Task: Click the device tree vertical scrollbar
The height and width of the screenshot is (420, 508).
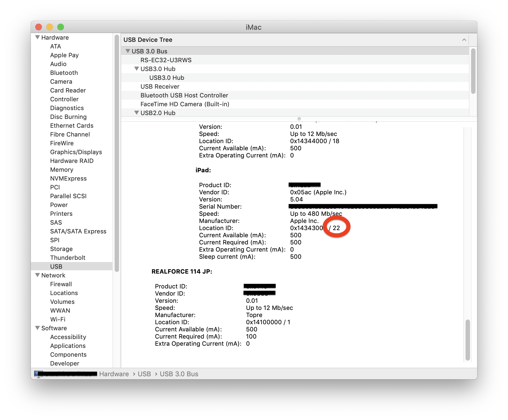Action: click(x=473, y=71)
